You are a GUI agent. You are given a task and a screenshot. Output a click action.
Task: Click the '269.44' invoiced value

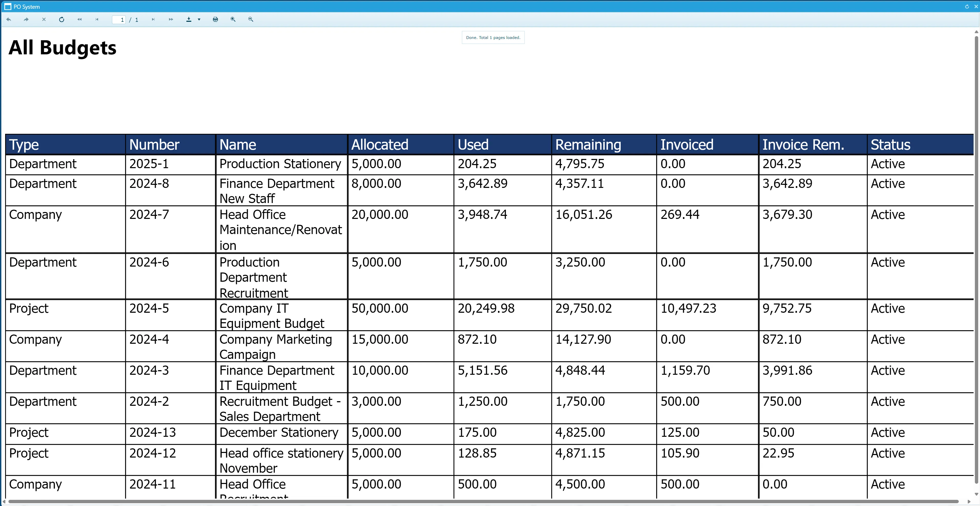680,215
